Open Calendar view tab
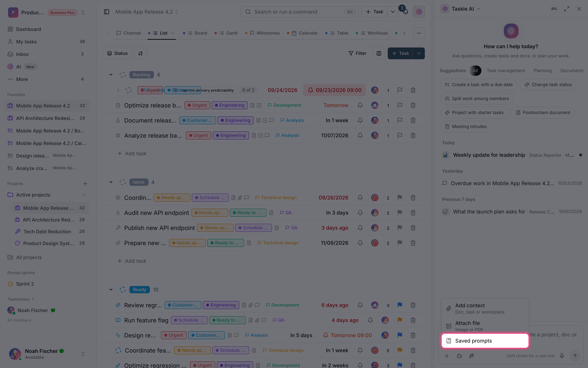Image resolution: width=588 pixels, height=368 pixels. (x=302, y=33)
